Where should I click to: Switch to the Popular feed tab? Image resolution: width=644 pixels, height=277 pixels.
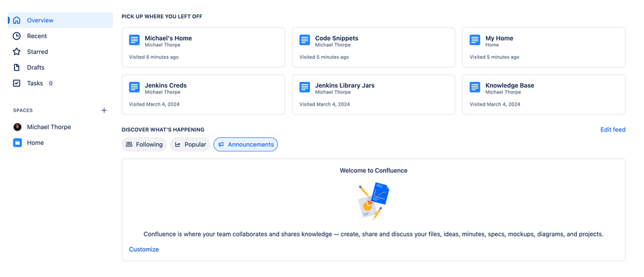click(x=190, y=144)
